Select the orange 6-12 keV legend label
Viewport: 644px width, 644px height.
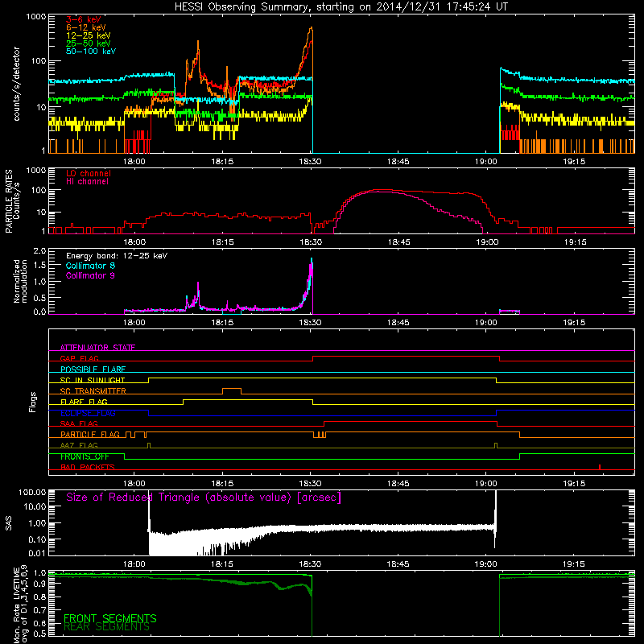pos(86,27)
